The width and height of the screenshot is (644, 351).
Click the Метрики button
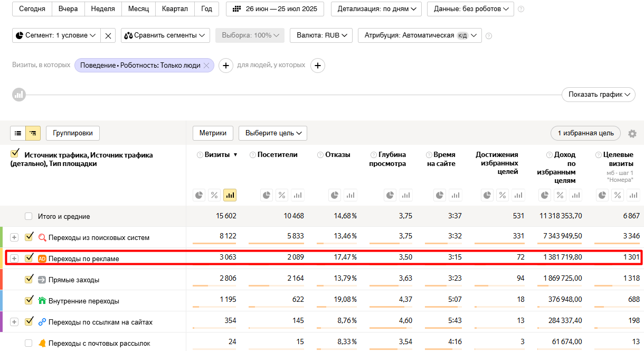point(213,133)
